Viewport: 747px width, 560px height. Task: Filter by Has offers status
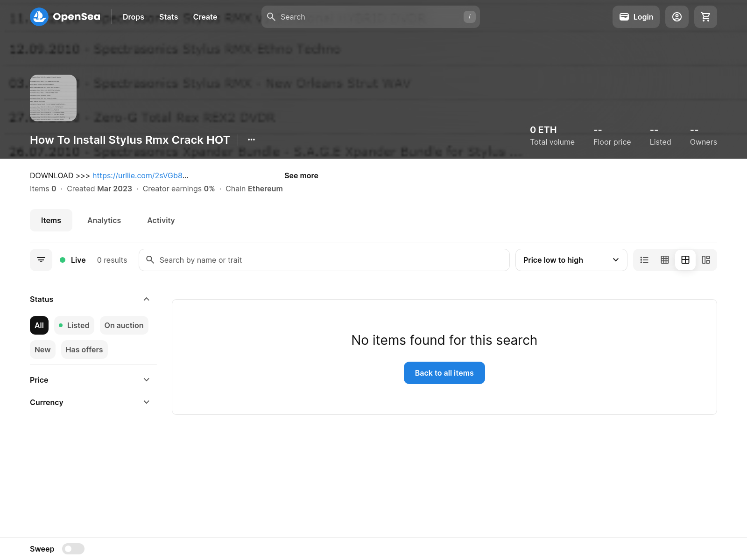point(85,350)
